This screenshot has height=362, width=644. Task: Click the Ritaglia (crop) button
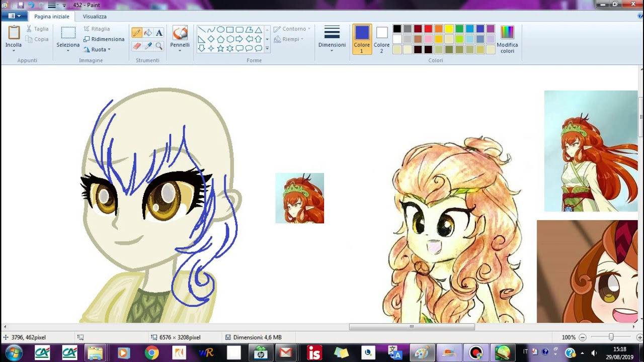click(97, 29)
